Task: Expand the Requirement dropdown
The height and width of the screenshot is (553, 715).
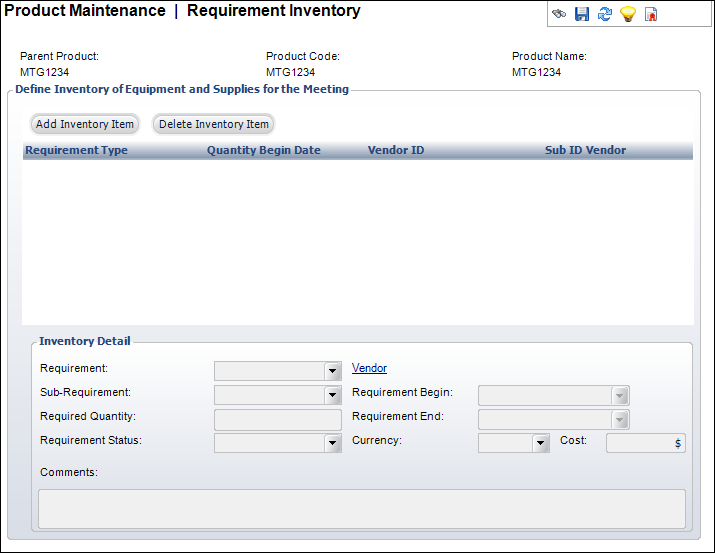Action: [333, 371]
